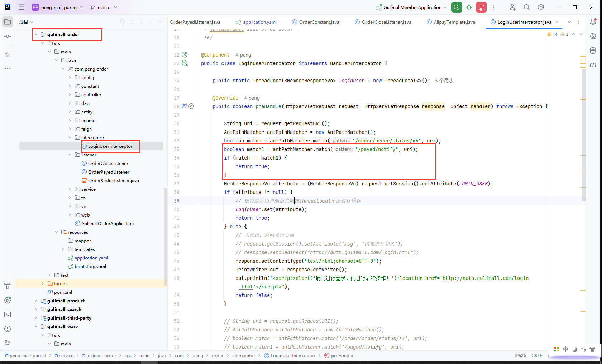
Task: Stop the running application
Action: (x=481, y=7)
